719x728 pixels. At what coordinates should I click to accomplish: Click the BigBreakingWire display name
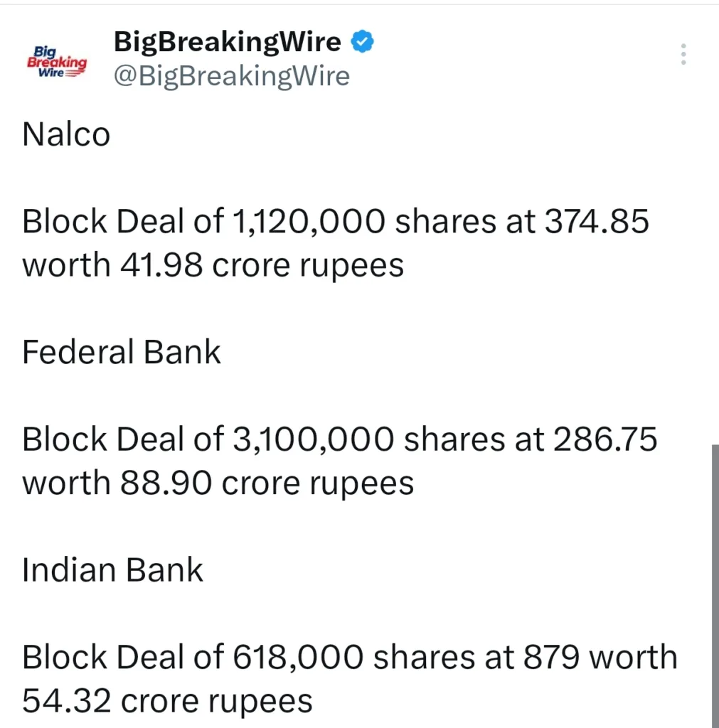click(x=227, y=41)
